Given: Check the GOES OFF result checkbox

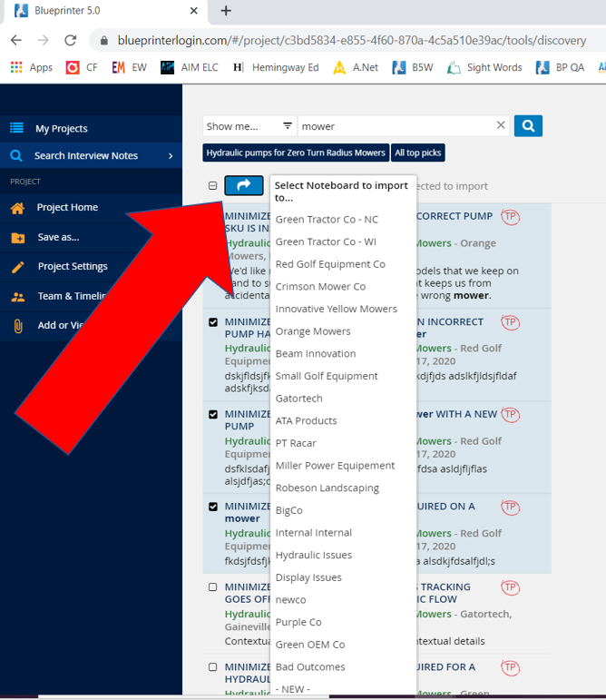Looking at the screenshot, I should tap(213, 587).
